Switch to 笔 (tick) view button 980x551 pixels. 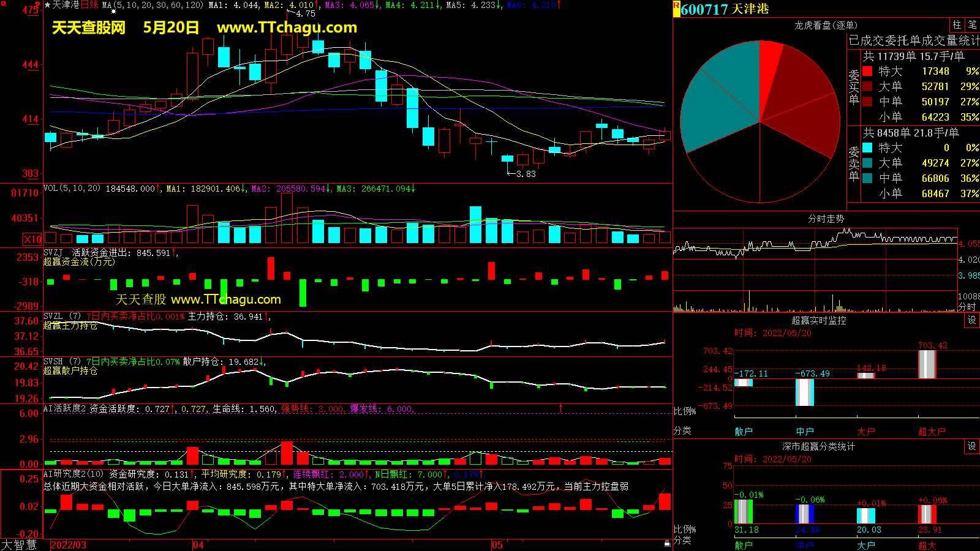[972, 25]
